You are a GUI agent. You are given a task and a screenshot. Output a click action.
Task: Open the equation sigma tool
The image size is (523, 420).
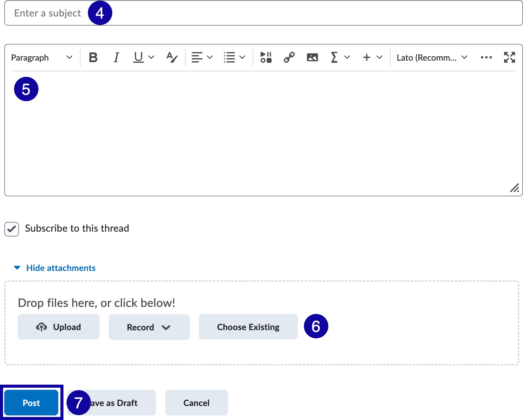pos(334,57)
